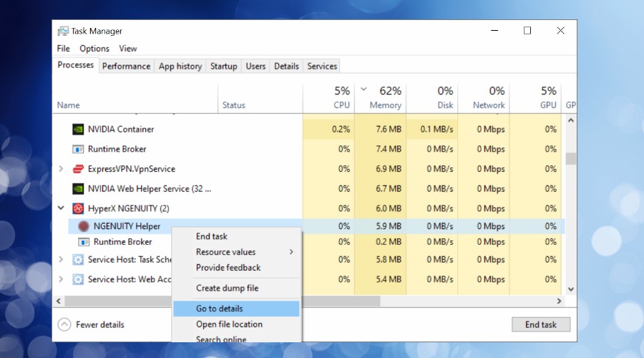This screenshot has width=644, height=358.
Task: Sort by the Status column header
Action: point(260,99)
